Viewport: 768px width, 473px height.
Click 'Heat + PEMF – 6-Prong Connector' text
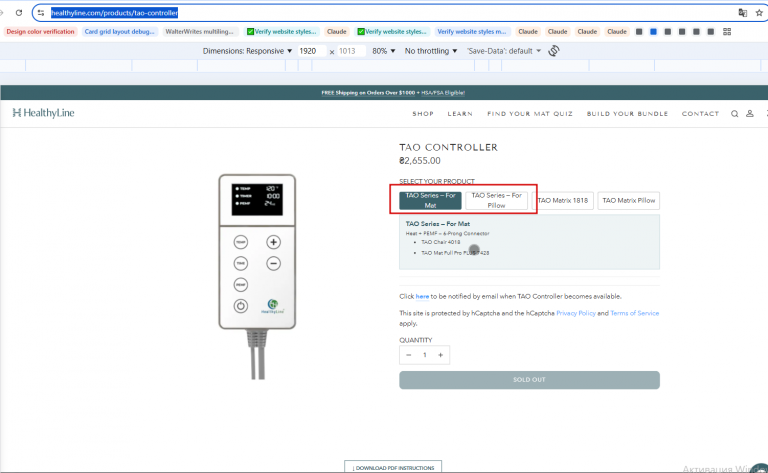click(447, 234)
